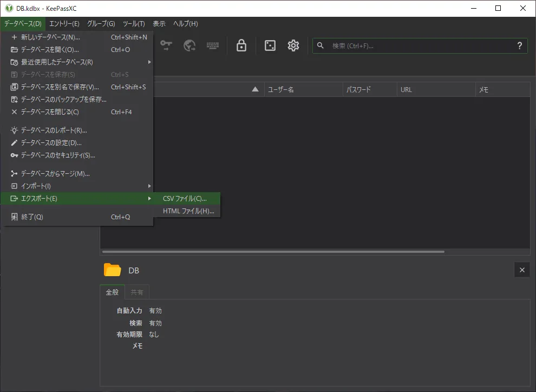Expand the インポート(I) submenu
The height and width of the screenshot is (392, 536).
[x=77, y=186]
